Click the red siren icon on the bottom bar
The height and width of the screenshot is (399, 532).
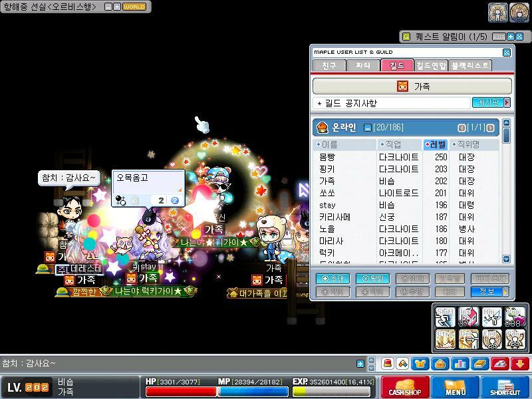(x=387, y=364)
